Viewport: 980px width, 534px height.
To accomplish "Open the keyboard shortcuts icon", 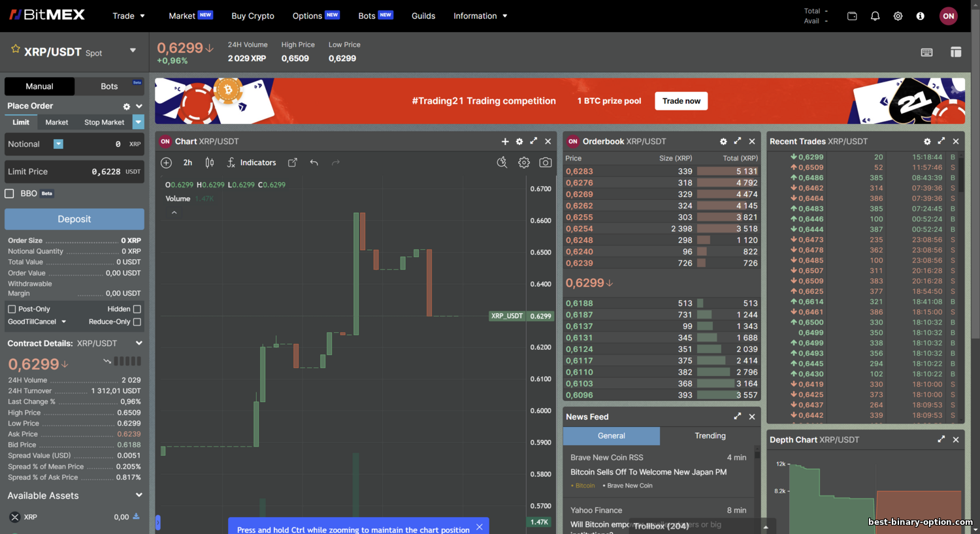I will [x=926, y=52].
